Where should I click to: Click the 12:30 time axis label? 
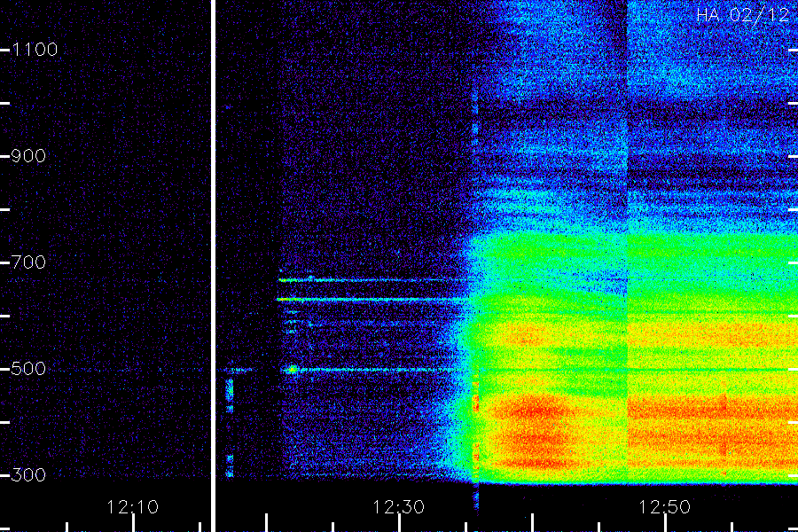(x=398, y=507)
